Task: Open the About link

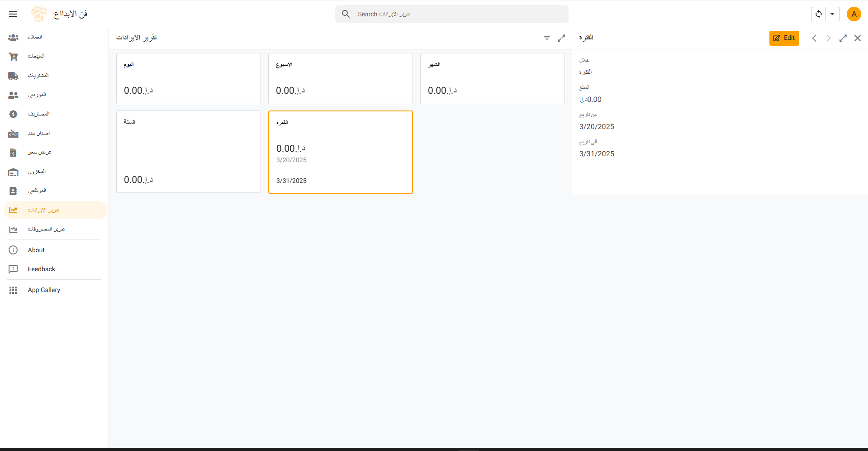Action: [36, 250]
